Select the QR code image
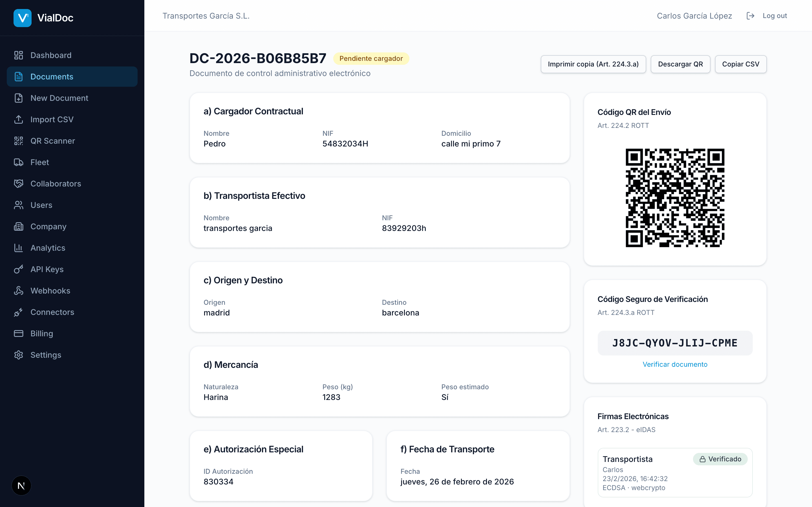This screenshot has height=507, width=812. click(x=675, y=199)
